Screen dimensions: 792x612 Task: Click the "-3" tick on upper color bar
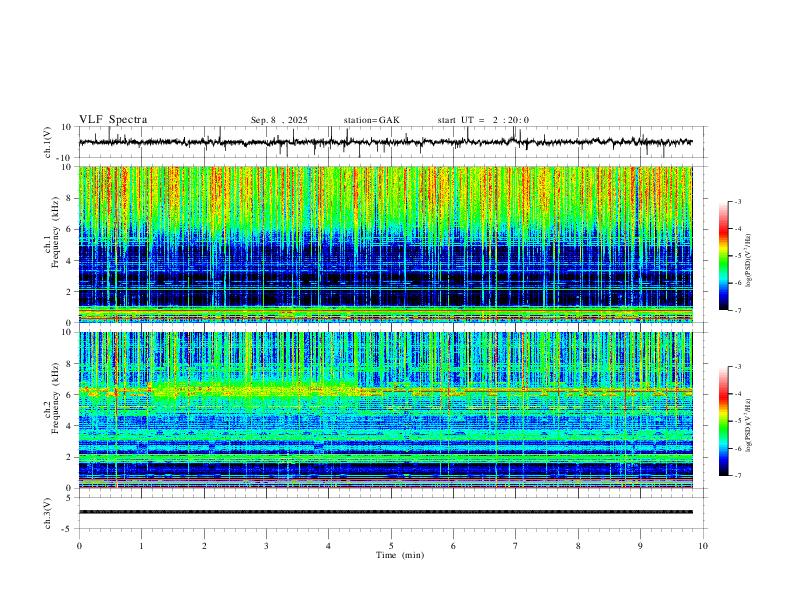tap(737, 201)
